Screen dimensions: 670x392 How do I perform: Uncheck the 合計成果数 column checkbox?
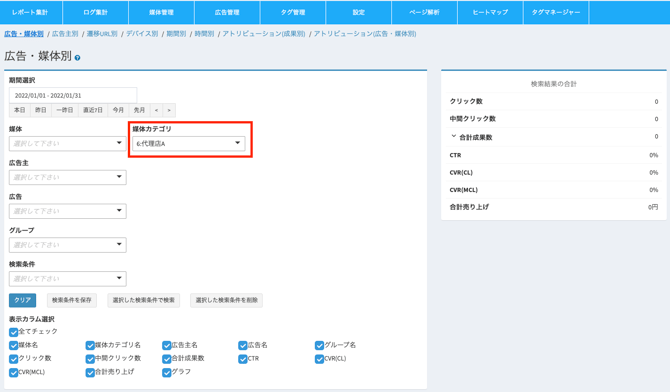(167, 359)
